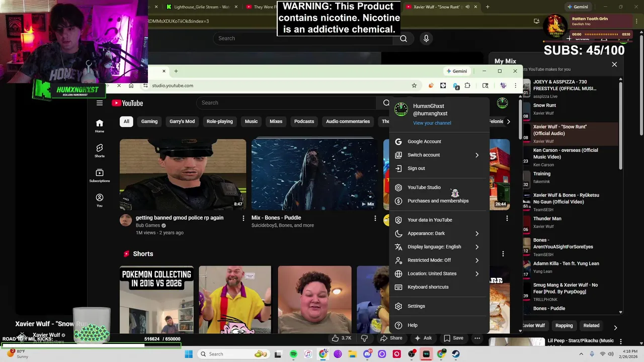Screen dimensions: 644x362
Task: Expand Display language: English options
Action: (x=439, y=247)
